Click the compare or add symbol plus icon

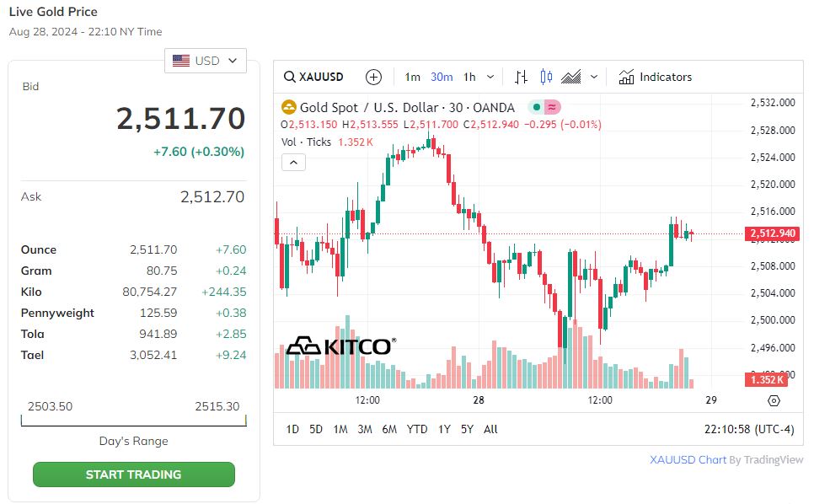[374, 78]
